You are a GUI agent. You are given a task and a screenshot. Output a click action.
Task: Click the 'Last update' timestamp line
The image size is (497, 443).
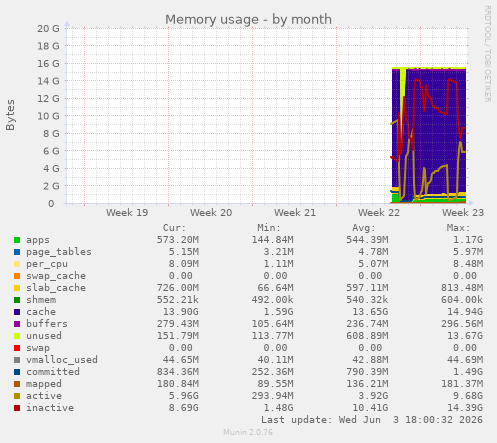pyautogui.click(x=372, y=420)
